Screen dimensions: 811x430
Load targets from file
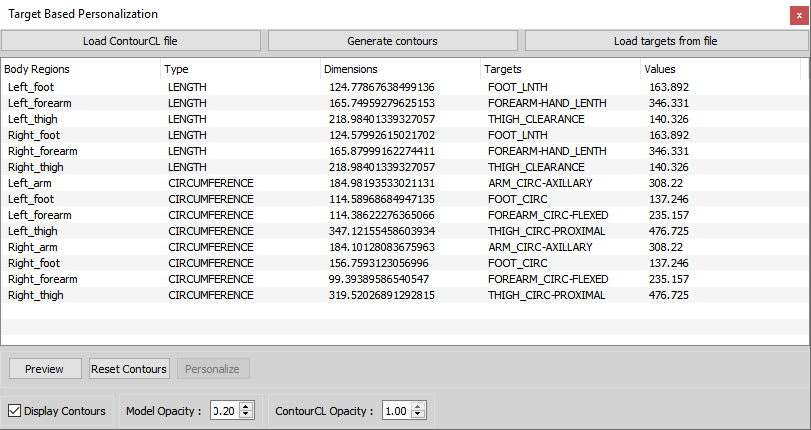point(666,41)
